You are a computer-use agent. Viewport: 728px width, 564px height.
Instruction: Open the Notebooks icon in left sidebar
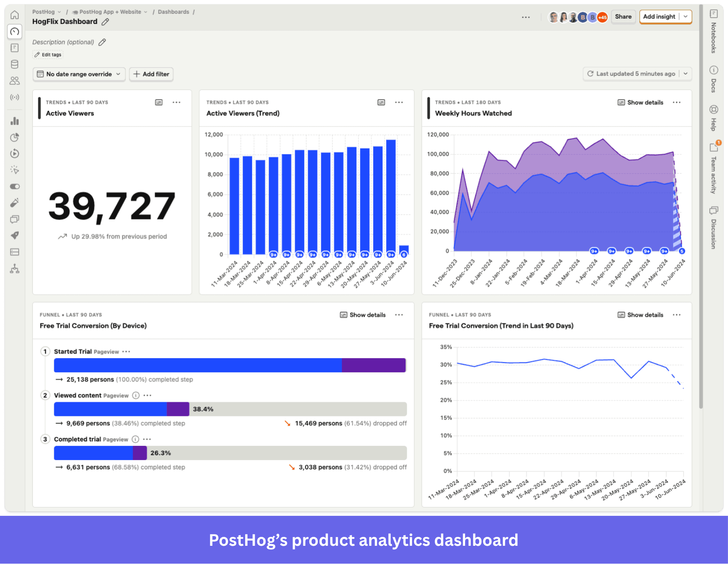(x=15, y=48)
